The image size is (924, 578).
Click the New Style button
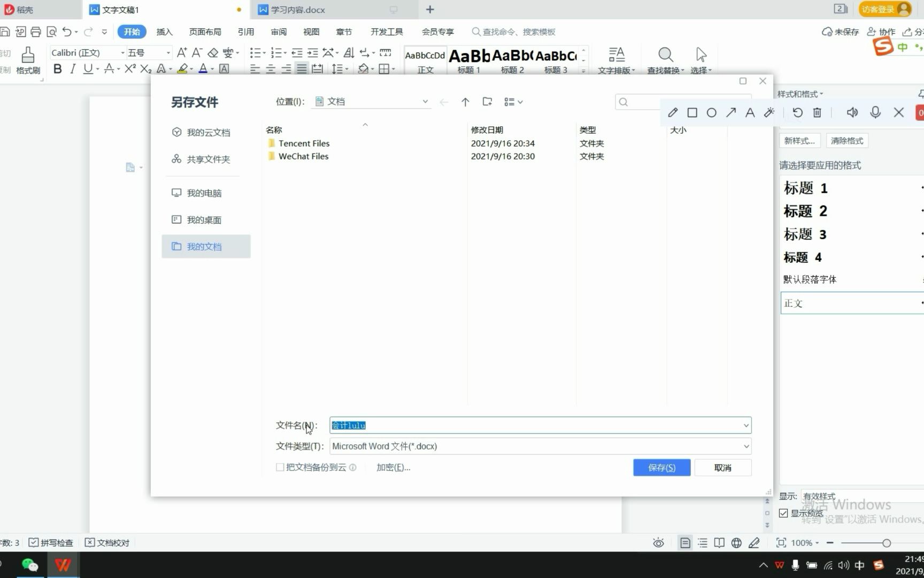[x=799, y=141]
